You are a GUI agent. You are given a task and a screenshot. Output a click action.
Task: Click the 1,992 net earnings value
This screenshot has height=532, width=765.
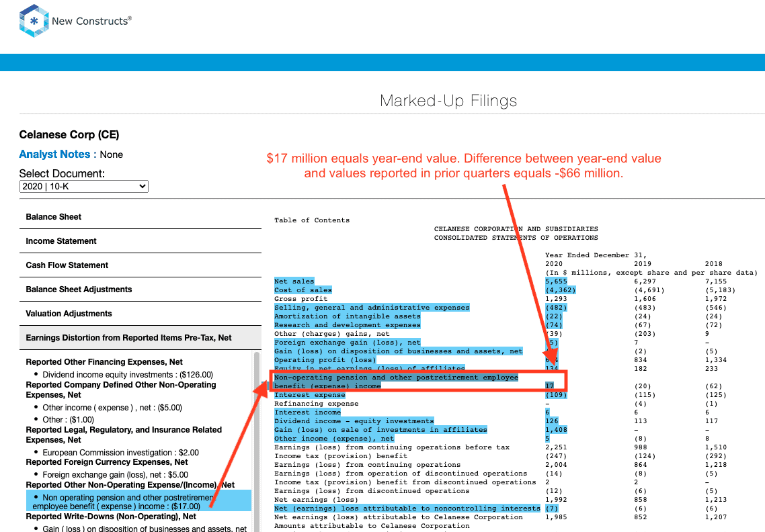(x=556, y=500)
